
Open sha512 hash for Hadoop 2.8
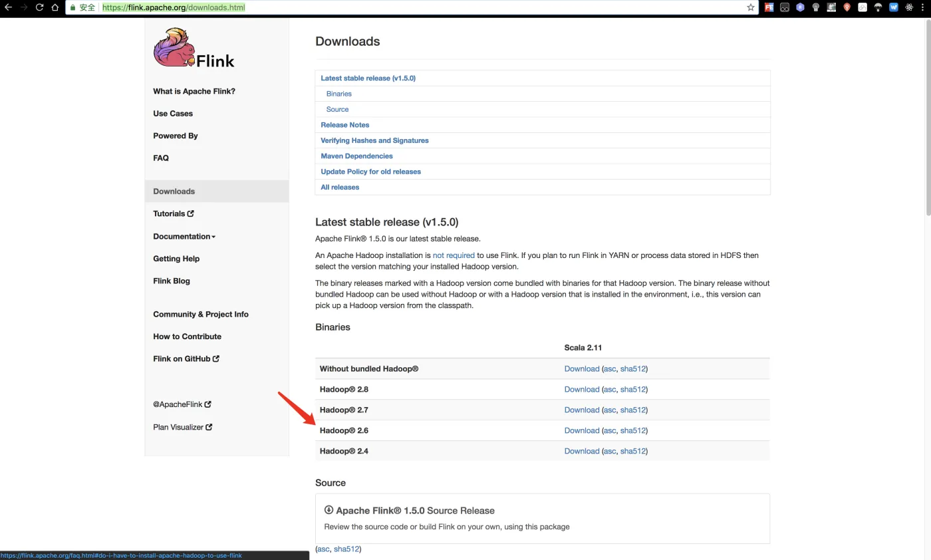(x=632, y=389)
